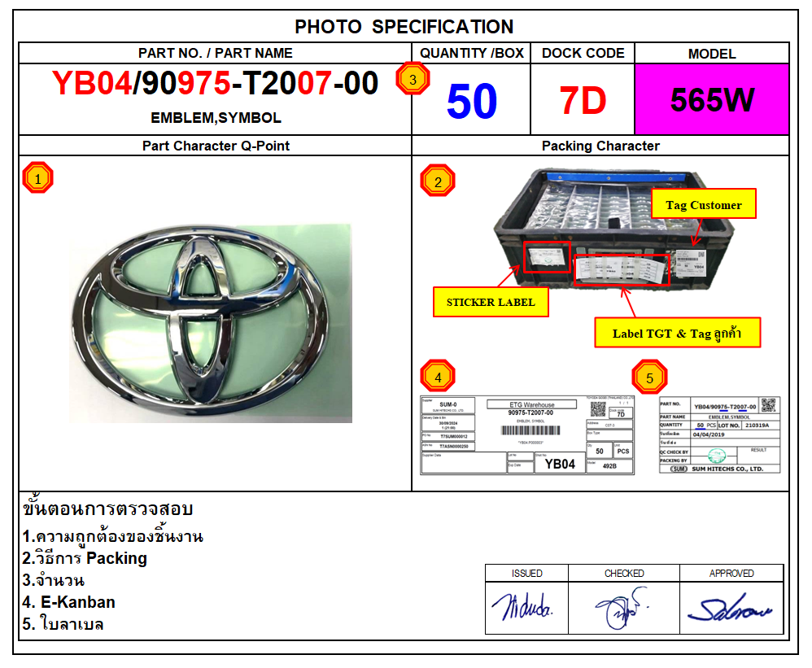Viewport: 812px width, 668px height.
Task: Click the QUANTITY /BOX column header
Action: click(471, 53)
